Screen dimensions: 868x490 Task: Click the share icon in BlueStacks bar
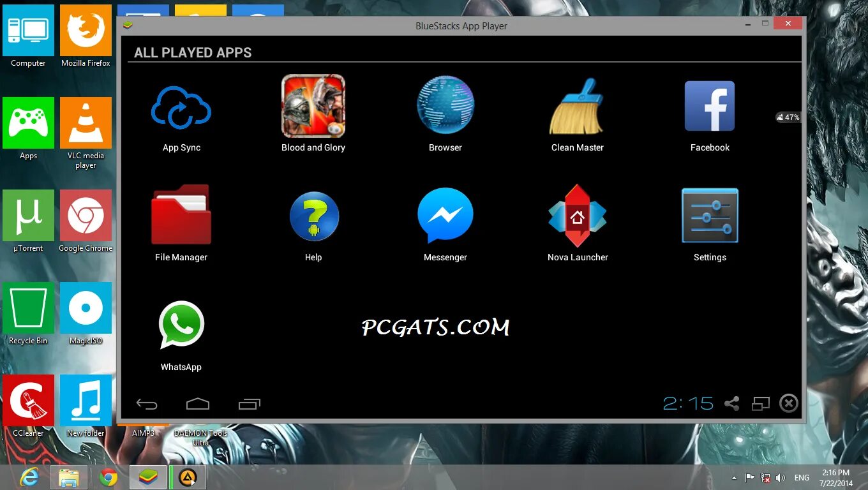pyautogui.click(x=732, y=403)
